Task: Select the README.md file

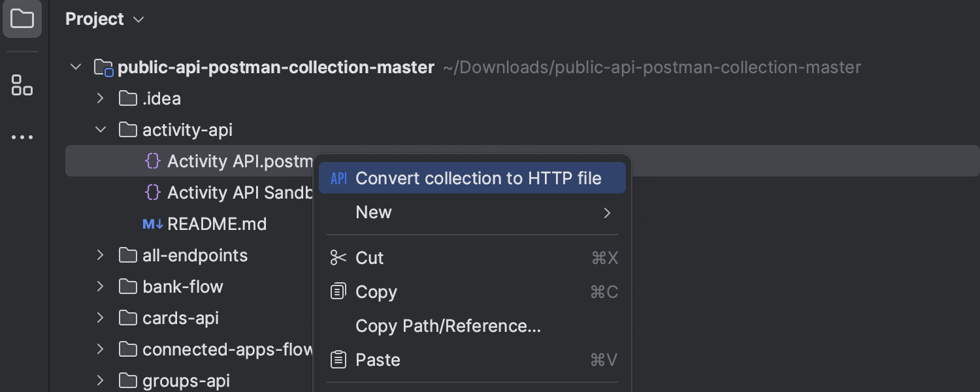Action: pyautogui.click(x=217, y=224)
